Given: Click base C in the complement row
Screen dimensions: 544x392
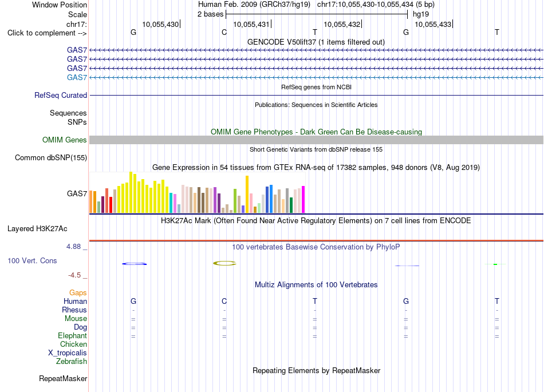Looking at the screenshot, I should [224, 33].
